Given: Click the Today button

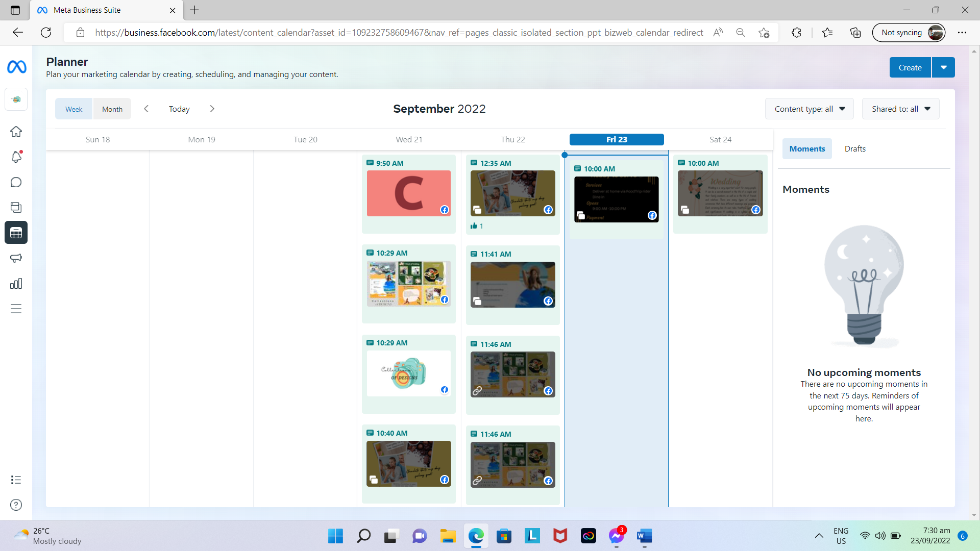Looking at the screenshot, I should tap(179, 109).
